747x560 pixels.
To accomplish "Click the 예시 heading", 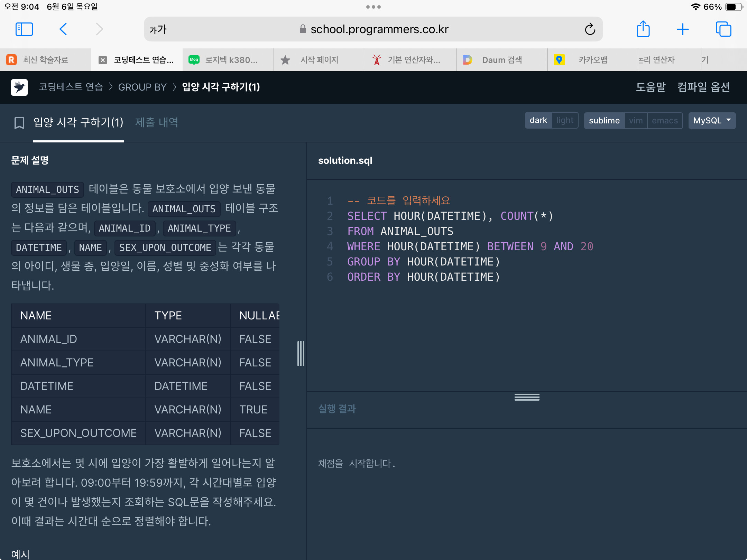I will tap(20, 554).
